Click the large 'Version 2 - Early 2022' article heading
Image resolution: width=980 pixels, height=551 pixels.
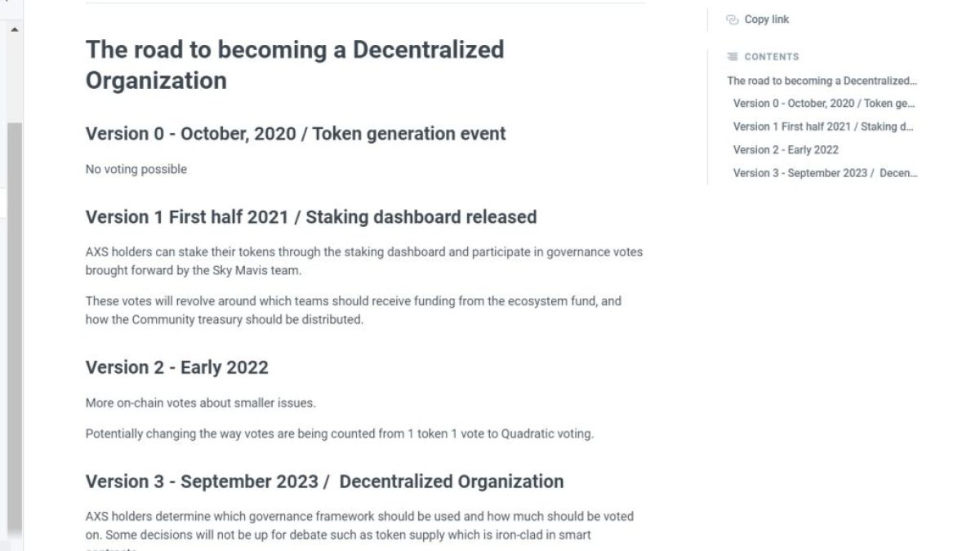(x=176, y=367)
